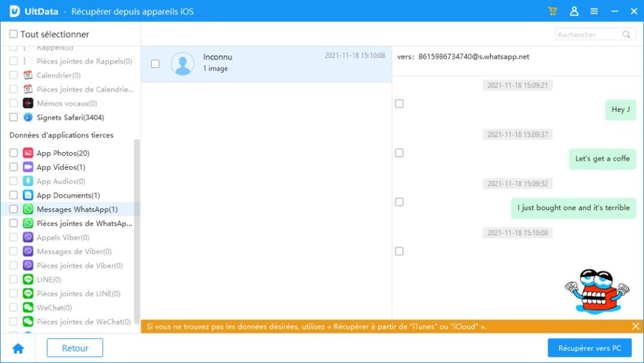Dismiss the orange notification banner

[635, 327]
